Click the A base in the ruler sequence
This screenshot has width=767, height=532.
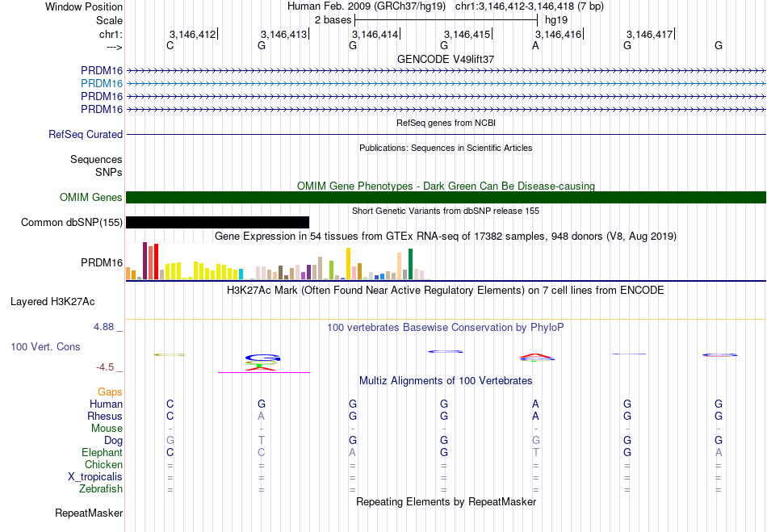click(535, 45)
